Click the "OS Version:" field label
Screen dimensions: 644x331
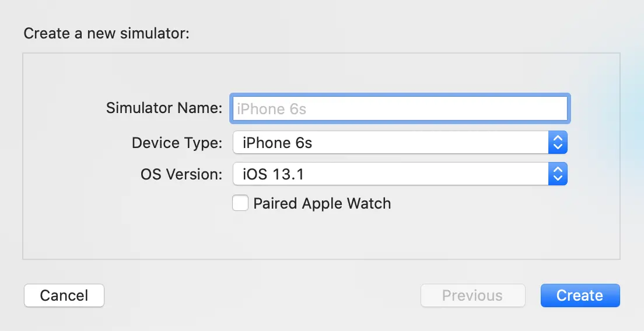(x=181, y=174)
